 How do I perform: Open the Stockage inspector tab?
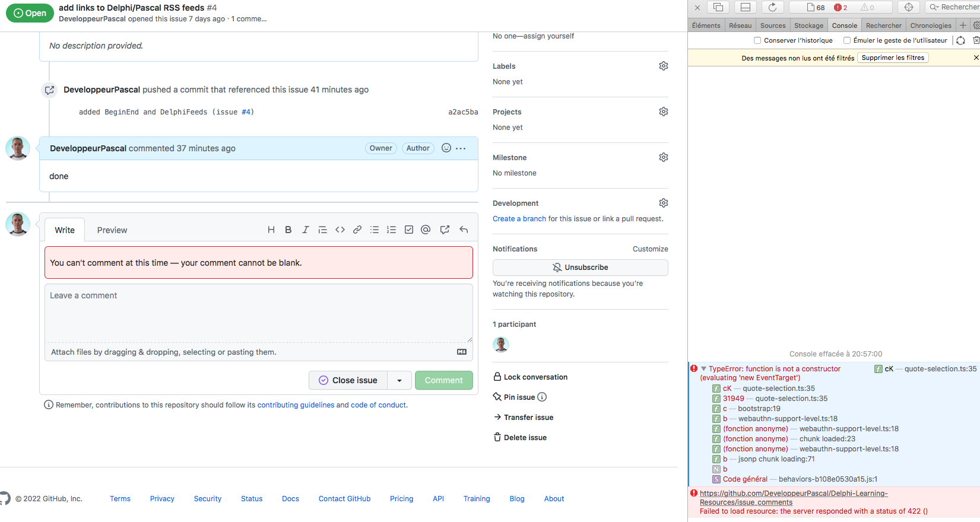[808, 26]
